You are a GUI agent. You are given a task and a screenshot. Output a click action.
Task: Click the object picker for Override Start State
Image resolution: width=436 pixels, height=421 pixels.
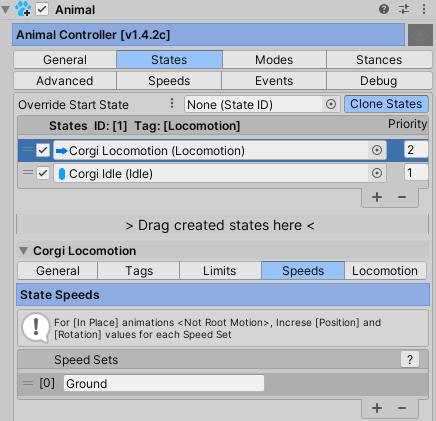[x=331, y=104]
